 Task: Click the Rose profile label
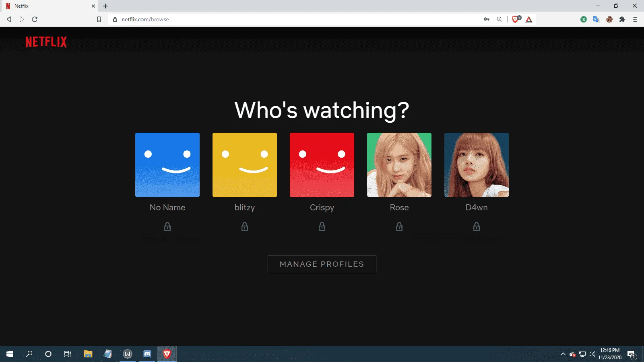click(x=399, y=208)
